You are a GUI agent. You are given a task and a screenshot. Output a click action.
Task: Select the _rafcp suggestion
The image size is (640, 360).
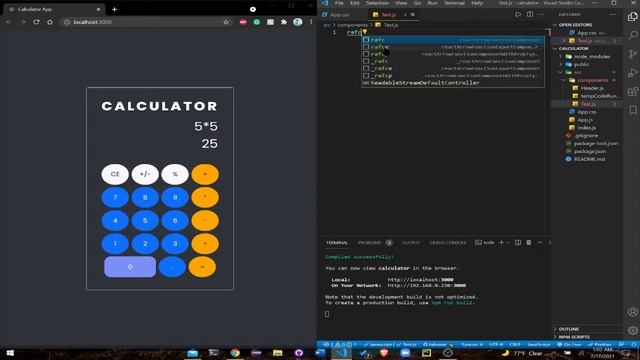click(453, 76)
